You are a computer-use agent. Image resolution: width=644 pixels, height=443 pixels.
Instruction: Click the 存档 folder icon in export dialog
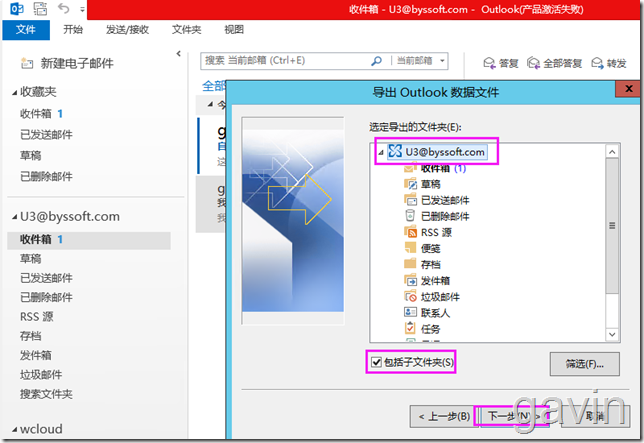pos(410,264)
